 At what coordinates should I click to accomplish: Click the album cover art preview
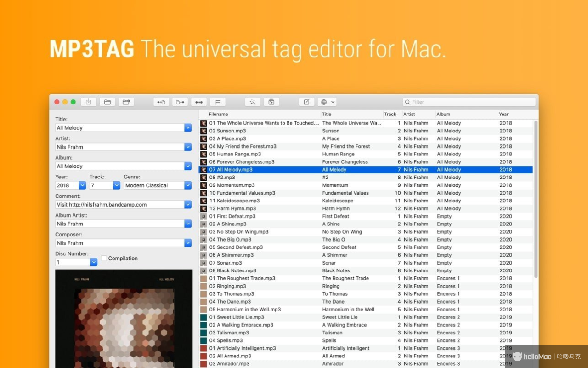pos(124,319)
